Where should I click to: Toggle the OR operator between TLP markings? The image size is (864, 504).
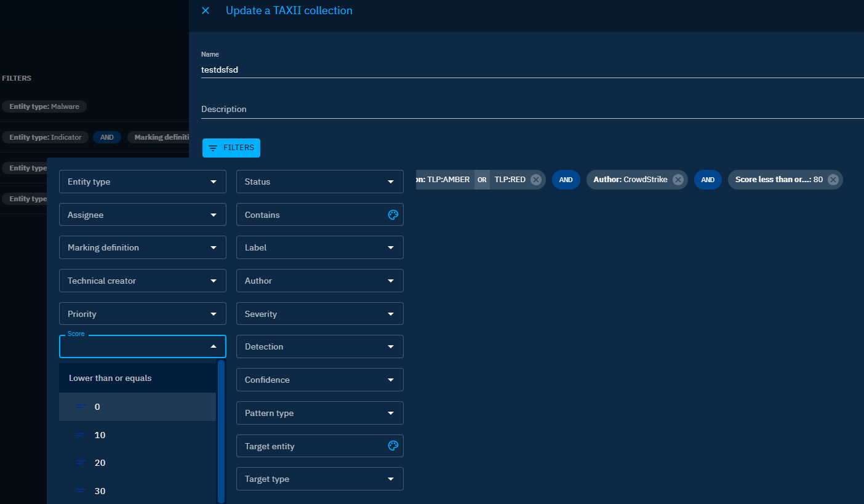tap(482, 180)
